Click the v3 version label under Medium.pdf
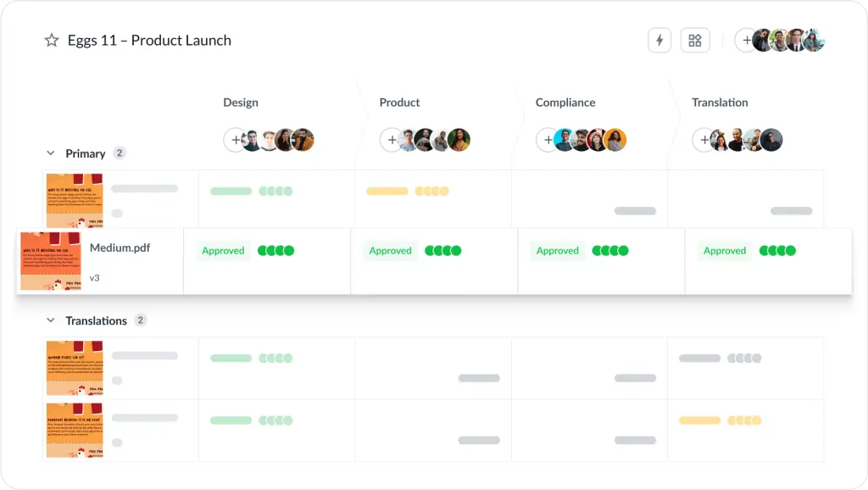Viewport: 868px width, 490px height. tap(93, 277)
